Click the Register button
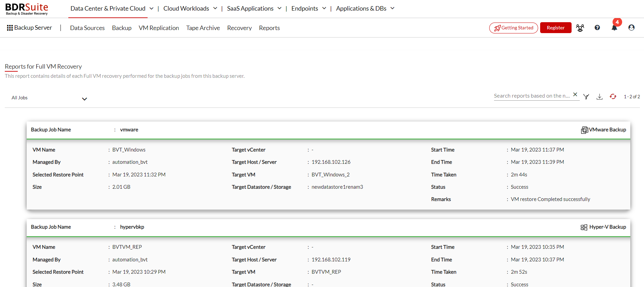The image size is (644, 287). click(x=556, y=28)
